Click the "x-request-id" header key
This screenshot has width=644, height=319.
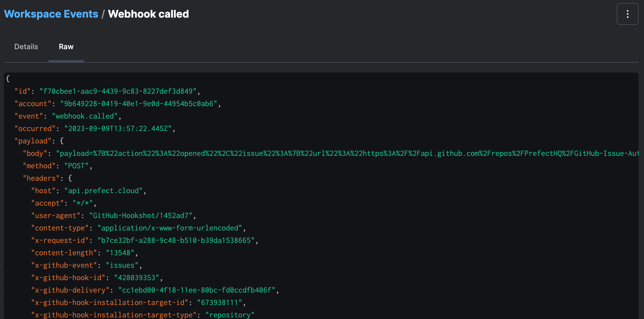[60, 240]
